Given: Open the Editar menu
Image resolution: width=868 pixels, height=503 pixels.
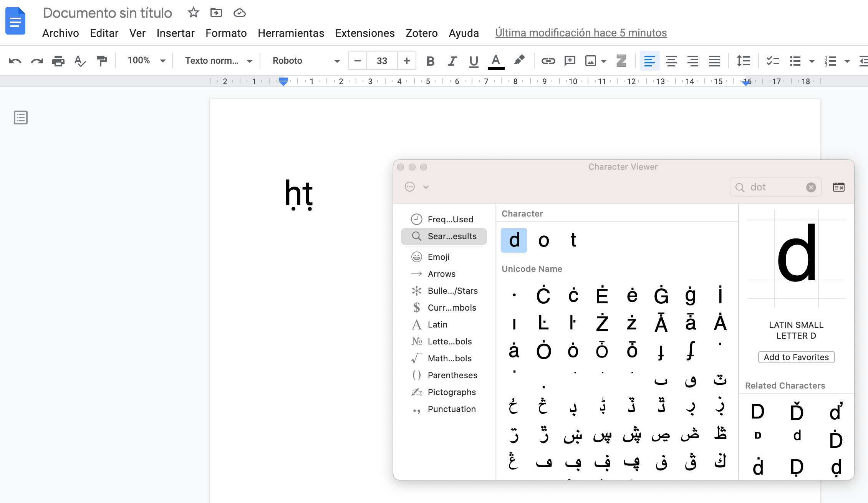Looking at the screenshot, I should click(x=104, y=33).
